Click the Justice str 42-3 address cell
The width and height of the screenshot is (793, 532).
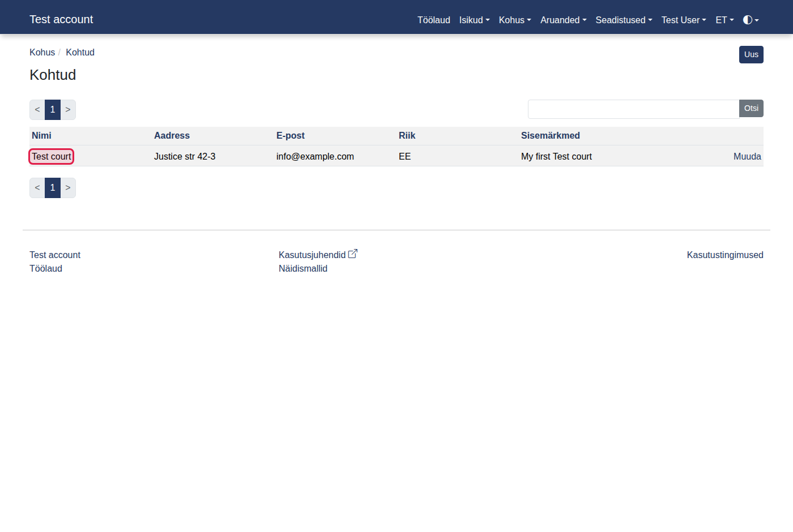185,156
